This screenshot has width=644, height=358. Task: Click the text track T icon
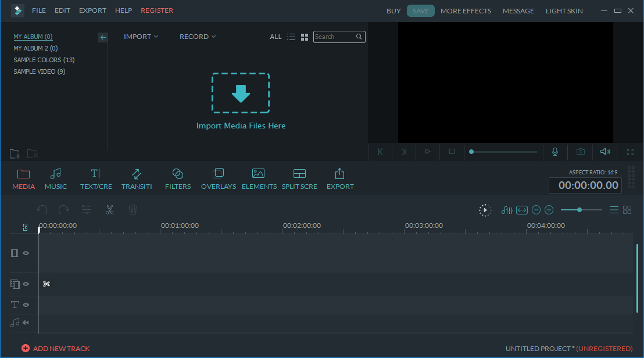click(15, 305)
